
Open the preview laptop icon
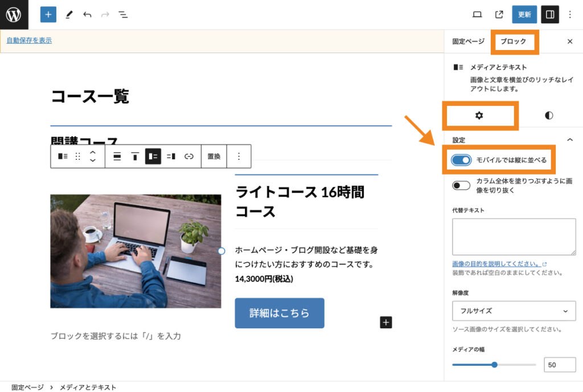tap(477, 14)
